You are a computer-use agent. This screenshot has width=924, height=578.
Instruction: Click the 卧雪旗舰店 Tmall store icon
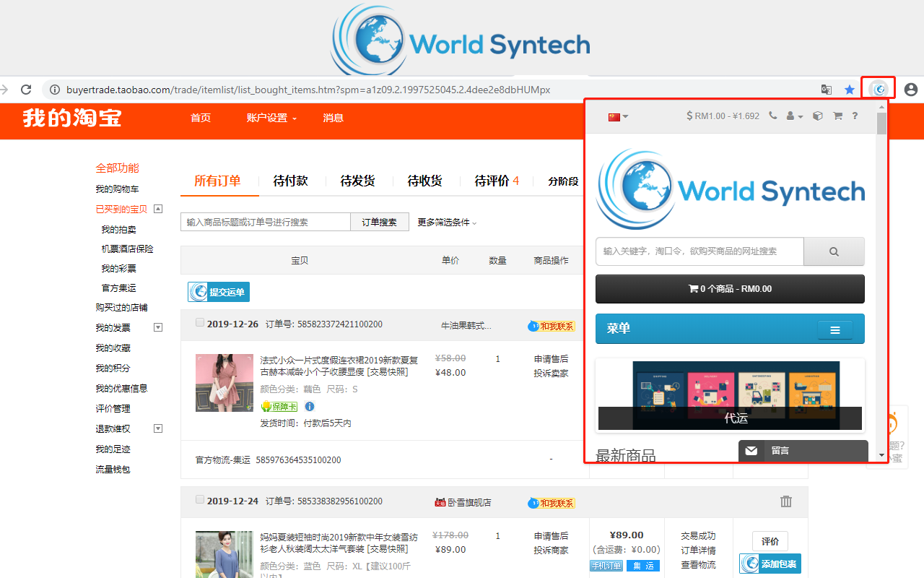(x=440, y=503)
